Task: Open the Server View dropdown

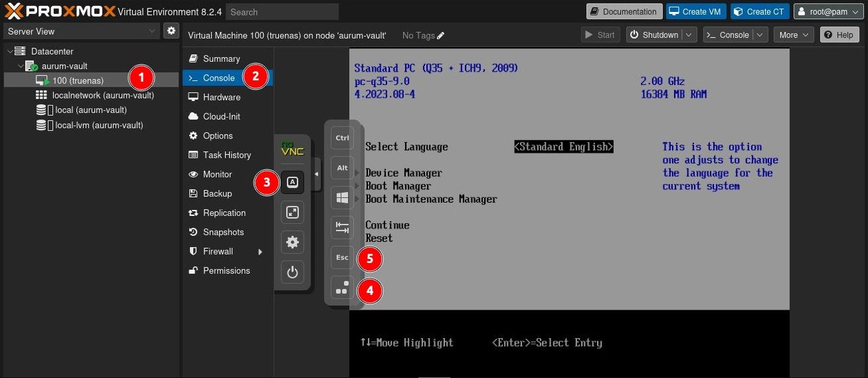Action: 82,31
